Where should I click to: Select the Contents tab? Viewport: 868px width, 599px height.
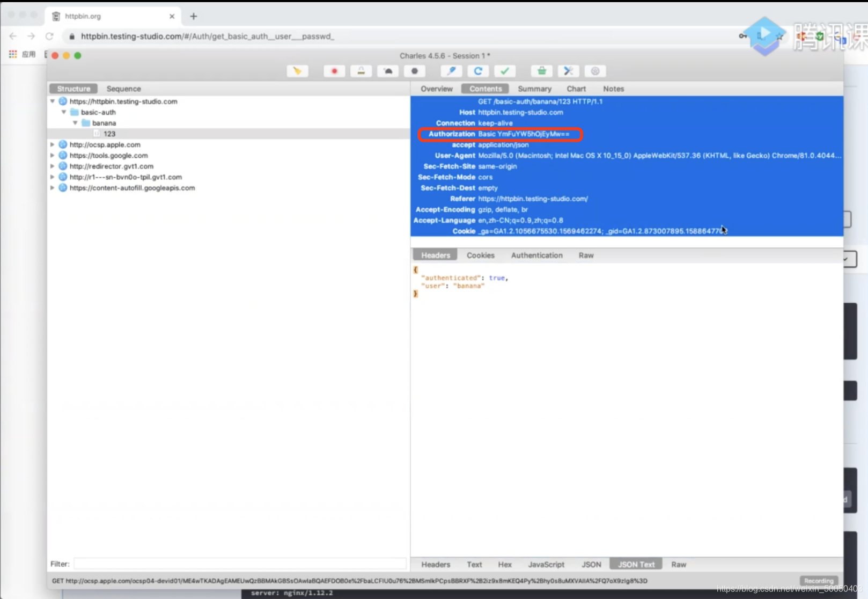(x=486, y=89)
